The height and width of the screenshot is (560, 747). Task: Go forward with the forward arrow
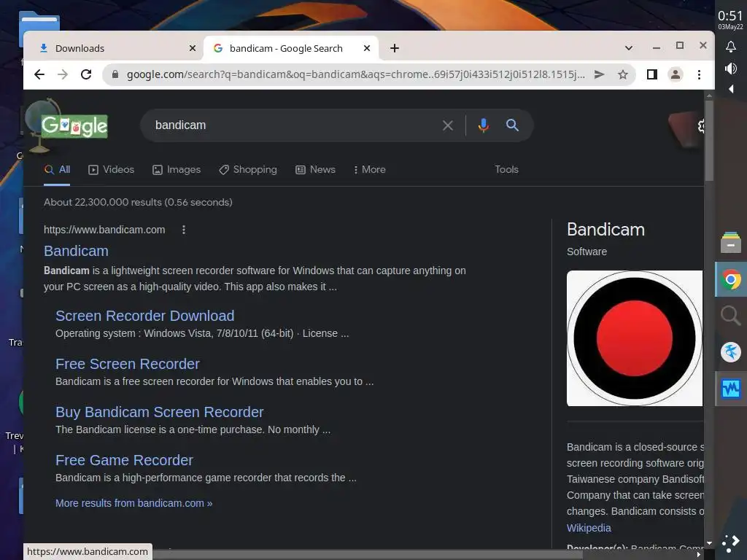(63, 74)
